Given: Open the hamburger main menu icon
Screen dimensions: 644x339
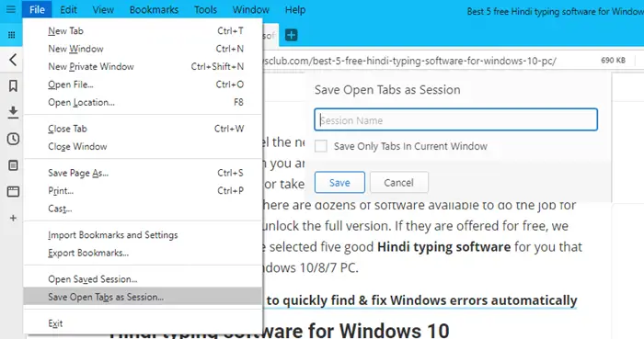Looking at the screenshot, I should point(11,9).
